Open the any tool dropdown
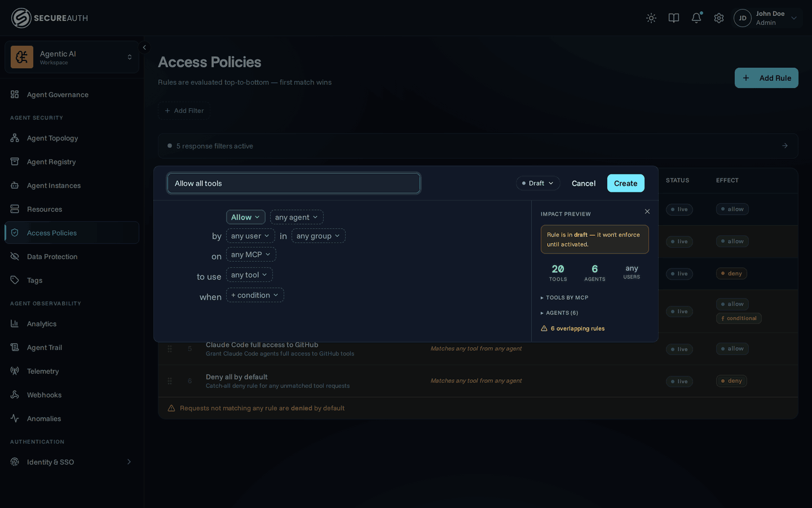This screenshot has width=812, height=508. click(x=249, y=275)
